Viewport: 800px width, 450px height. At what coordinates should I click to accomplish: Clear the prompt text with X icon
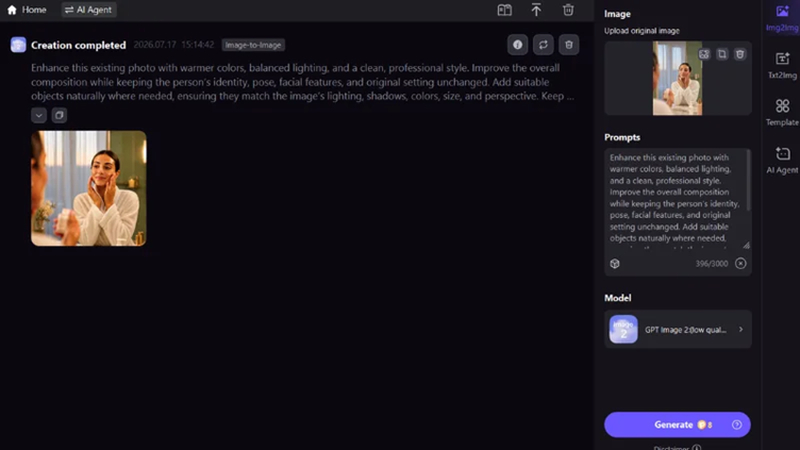pyautogui.click(x=740, y=263)
